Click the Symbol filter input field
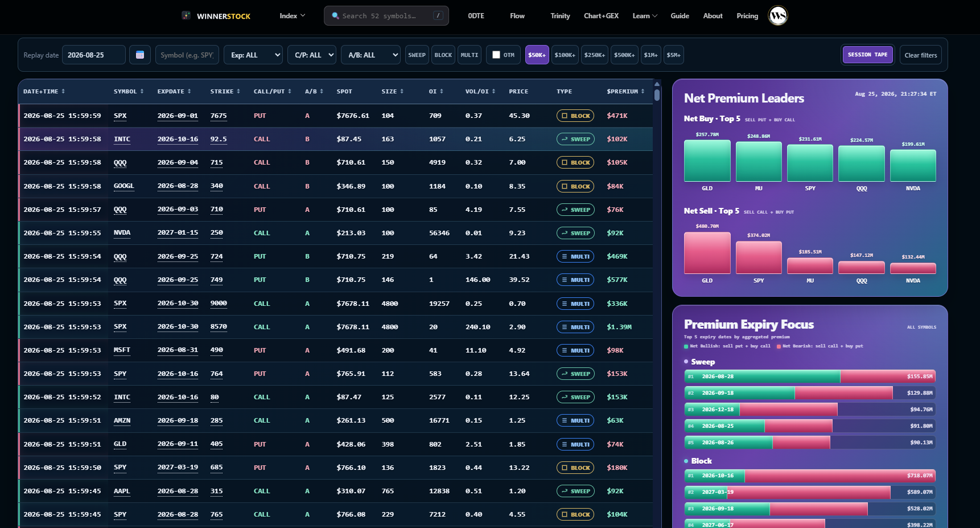Screen dimensions: 980x528 tap(187, 55)
